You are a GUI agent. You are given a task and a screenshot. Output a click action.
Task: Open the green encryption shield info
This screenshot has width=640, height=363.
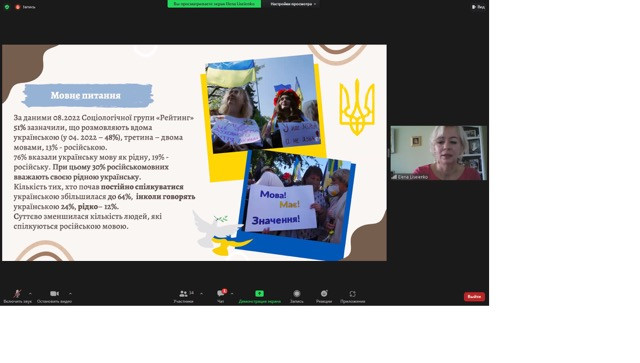point(7,7)
